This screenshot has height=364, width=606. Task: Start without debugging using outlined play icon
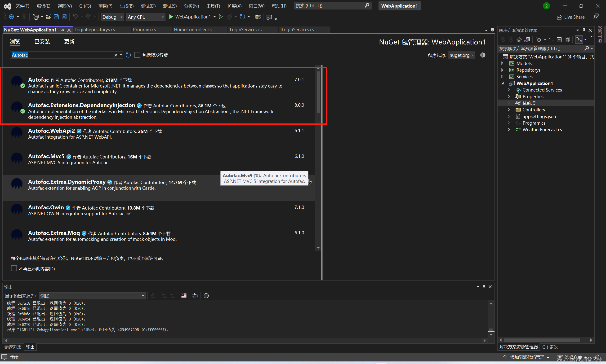coord(221,17)
